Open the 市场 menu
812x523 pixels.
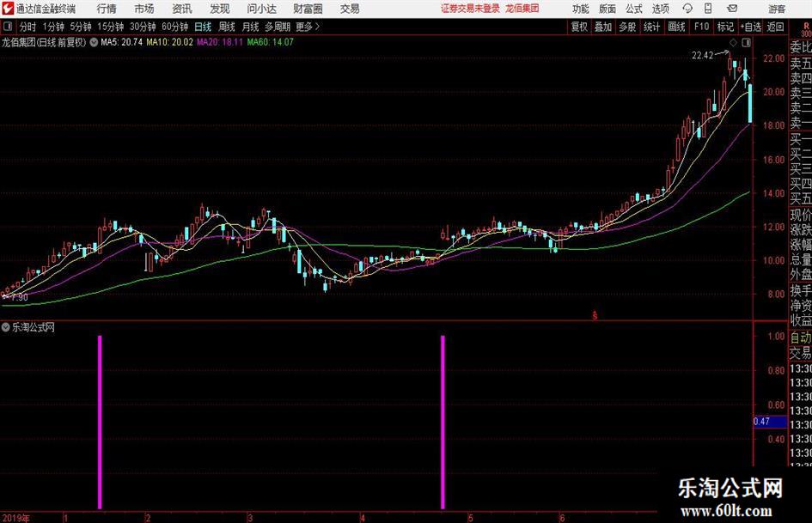pos(144,9)
